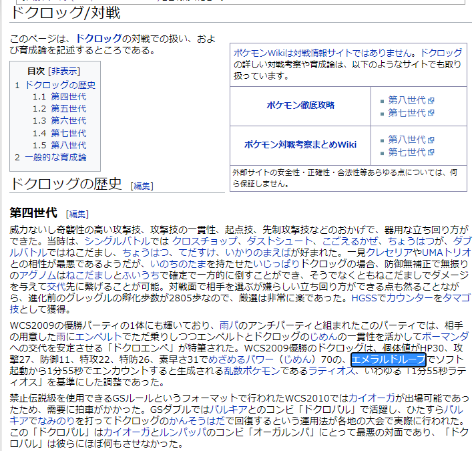Jump to 一般的な育成論 in contents
476x451 pixels.
click(x=56, y=157)
